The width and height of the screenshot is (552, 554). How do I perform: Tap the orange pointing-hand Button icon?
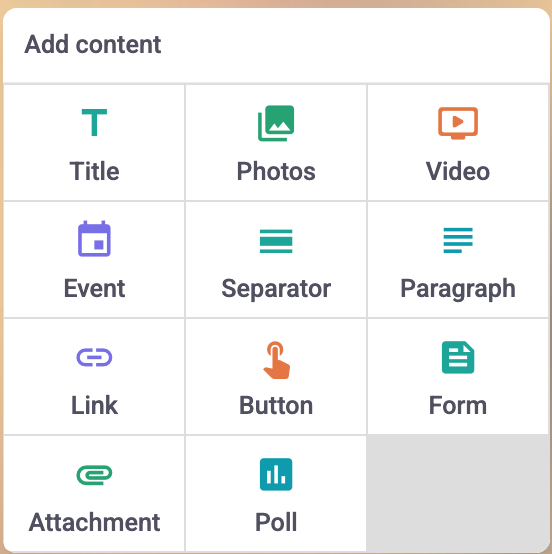[x=276, y=360]
